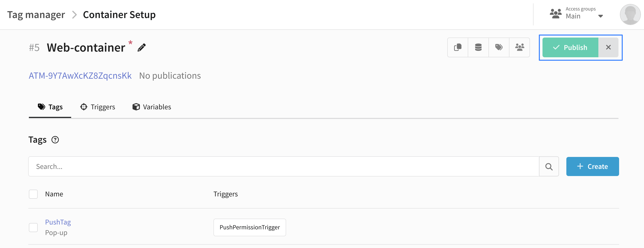This screenshot has height=248, width=644.
Task: Check the PushTag row checkbox
Action: click(x=33, y=227)
